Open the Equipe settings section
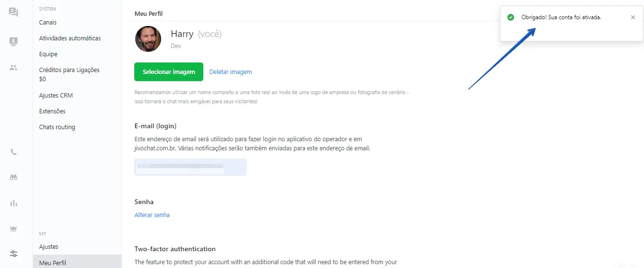 [48, 54]
